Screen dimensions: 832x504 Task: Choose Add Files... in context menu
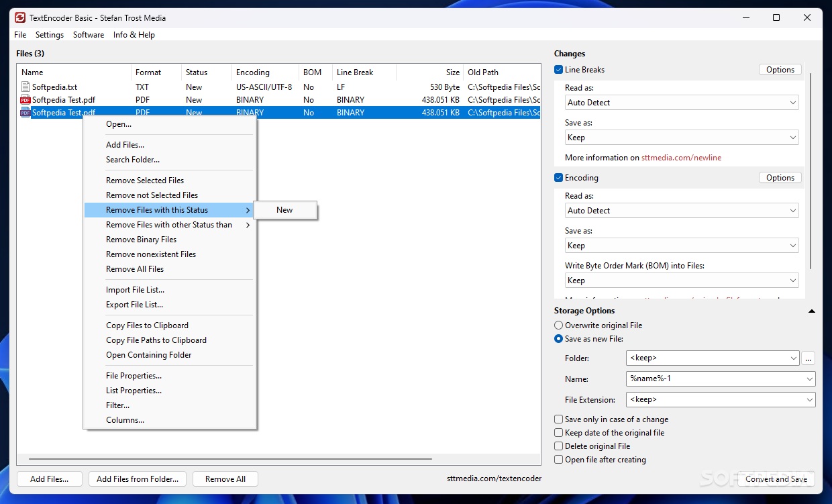tap(169, 145)
